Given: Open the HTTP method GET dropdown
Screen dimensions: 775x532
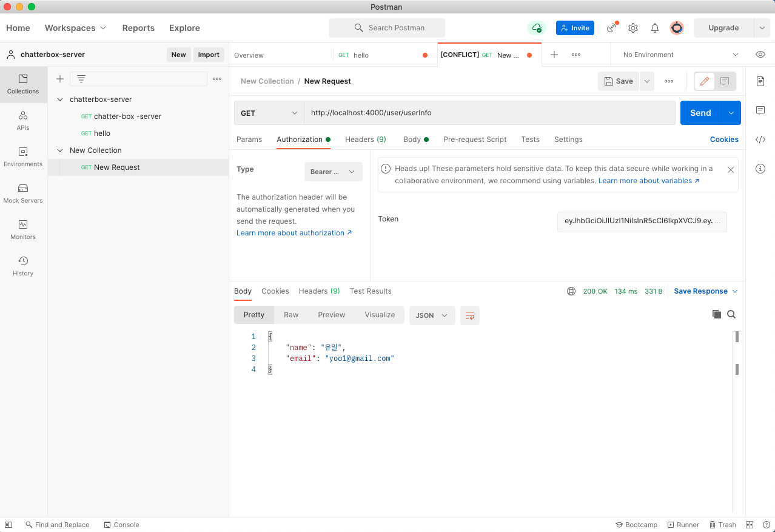Looking at the screenshot, I should pos(269,113).
